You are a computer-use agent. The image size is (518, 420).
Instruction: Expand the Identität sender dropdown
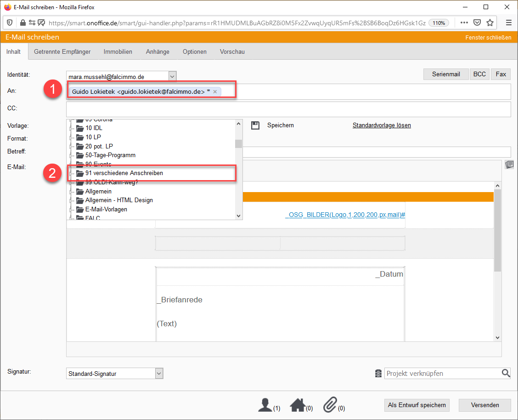coord(172,76)
